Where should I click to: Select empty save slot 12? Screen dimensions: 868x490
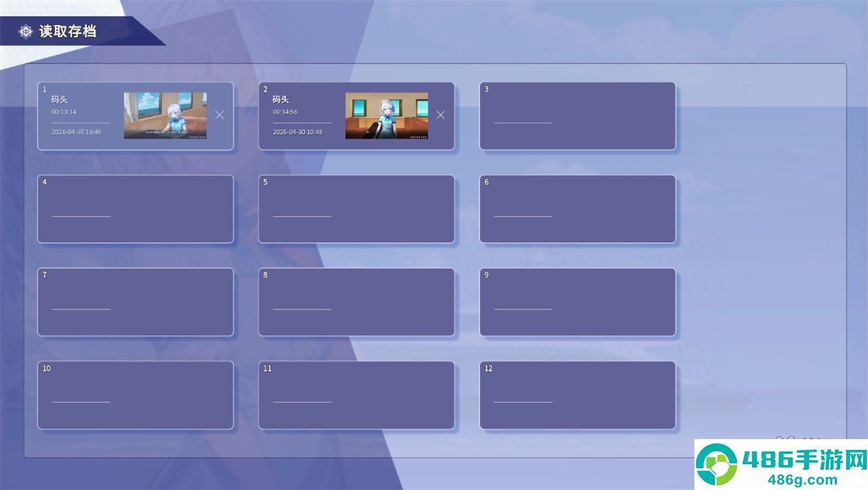[x=578, y=395]
